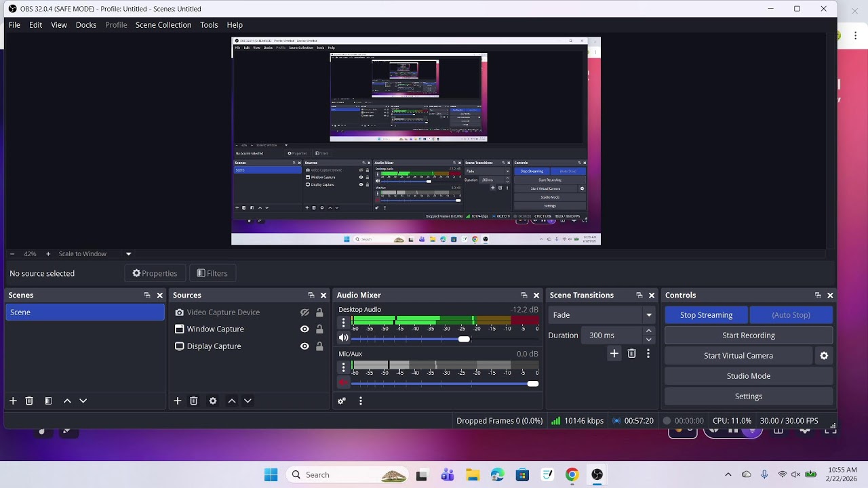
Task: Open advanced audio properties gears icon
Action: [x=342, y=401]
